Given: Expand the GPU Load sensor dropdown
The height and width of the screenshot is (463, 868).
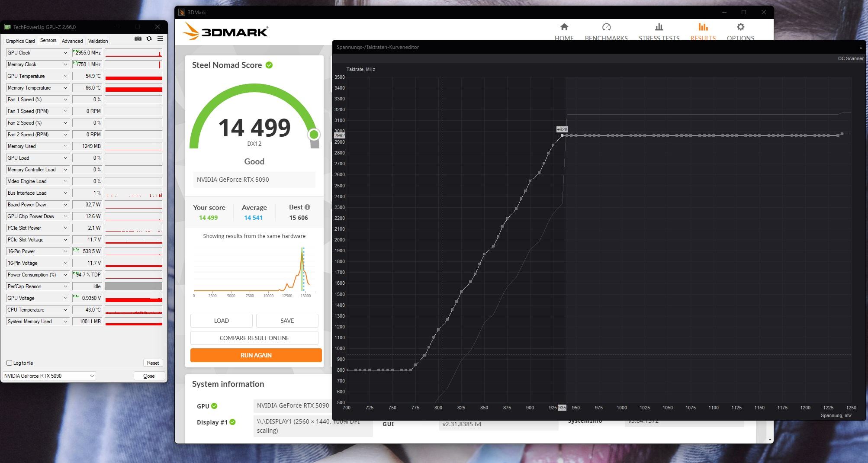Looking at the screenshot, I should [65, 158].
